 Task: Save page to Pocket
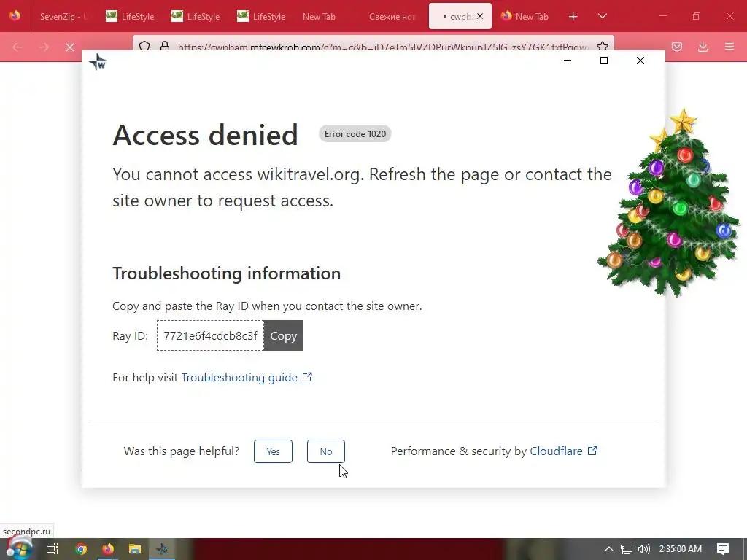[x=677, y=47]
